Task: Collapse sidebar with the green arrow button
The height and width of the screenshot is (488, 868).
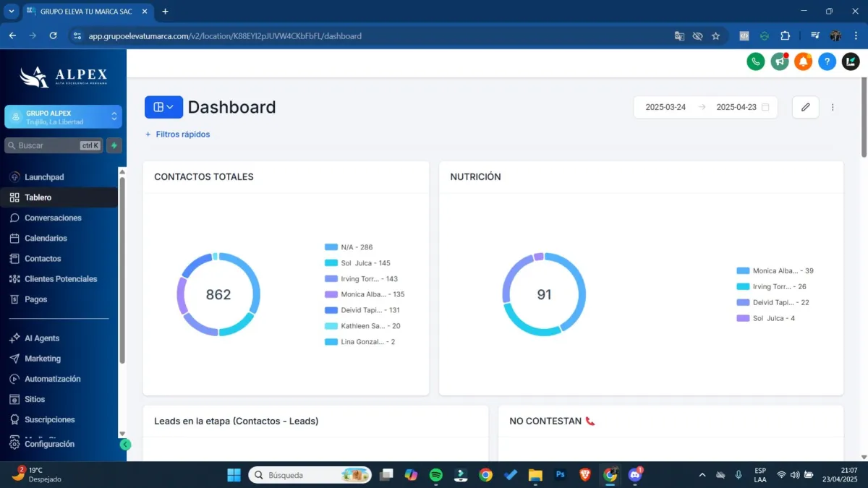Action: tap(125, 445)
